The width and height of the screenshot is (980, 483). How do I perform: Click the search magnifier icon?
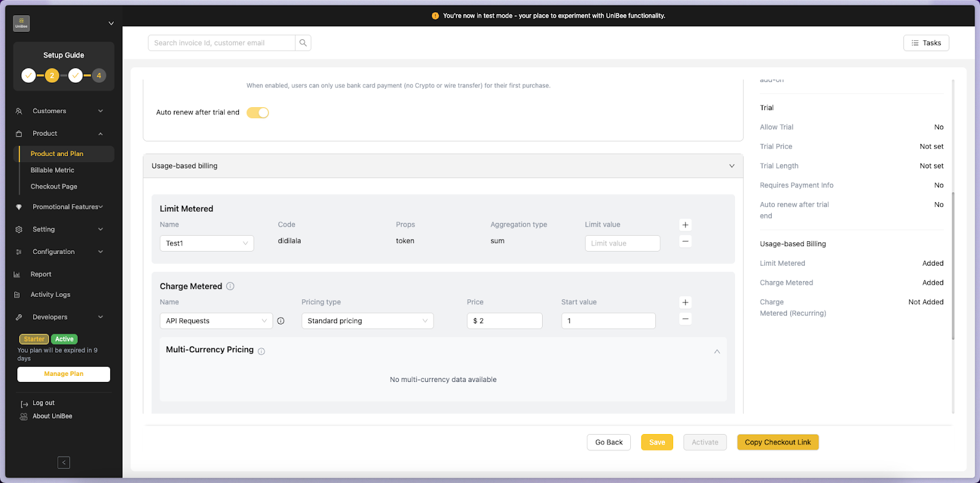(x=303, y=43)
